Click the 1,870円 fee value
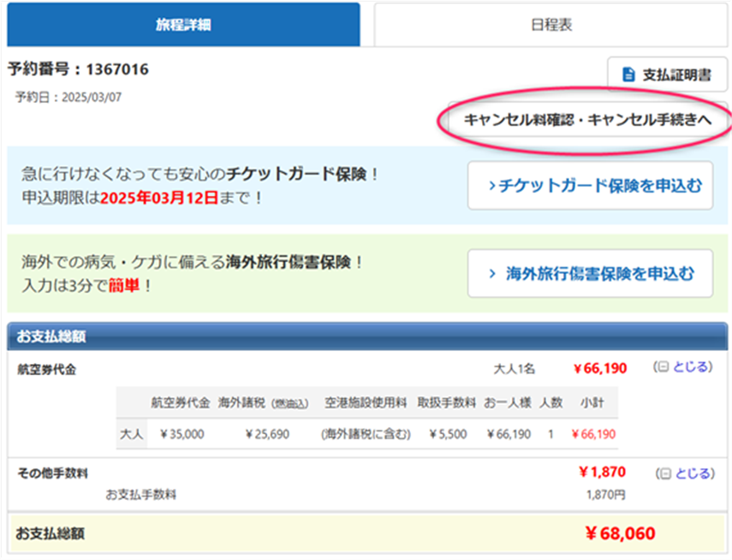732x560 pixels. pyautogui.click(x=606, y=495)
